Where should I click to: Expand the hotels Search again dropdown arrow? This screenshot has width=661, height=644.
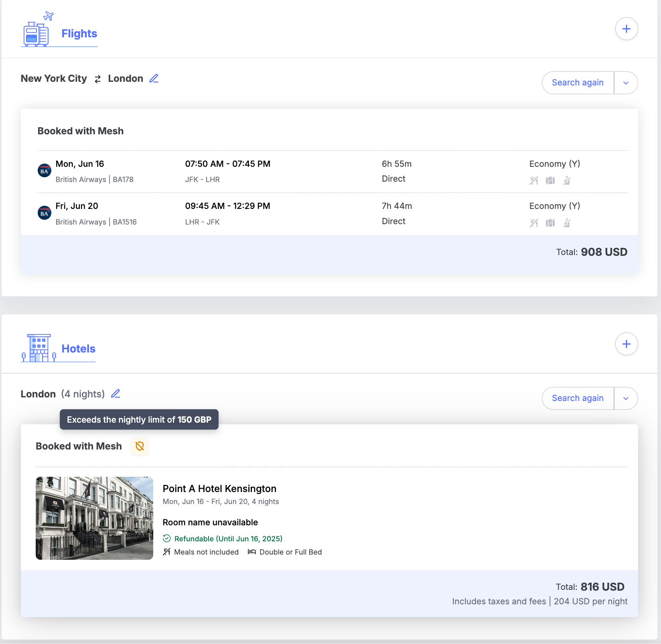tap(626, 398)
